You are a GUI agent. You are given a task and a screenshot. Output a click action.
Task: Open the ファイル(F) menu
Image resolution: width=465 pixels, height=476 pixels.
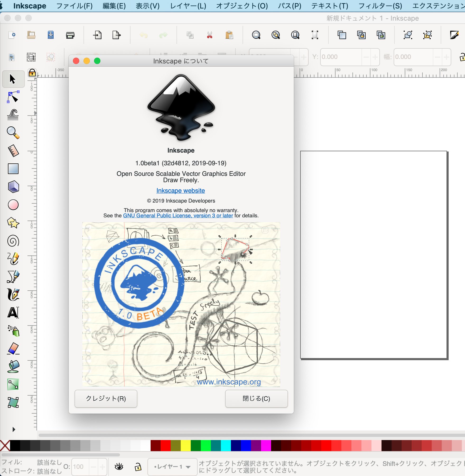pyautogui.click(x=75, y=6)
